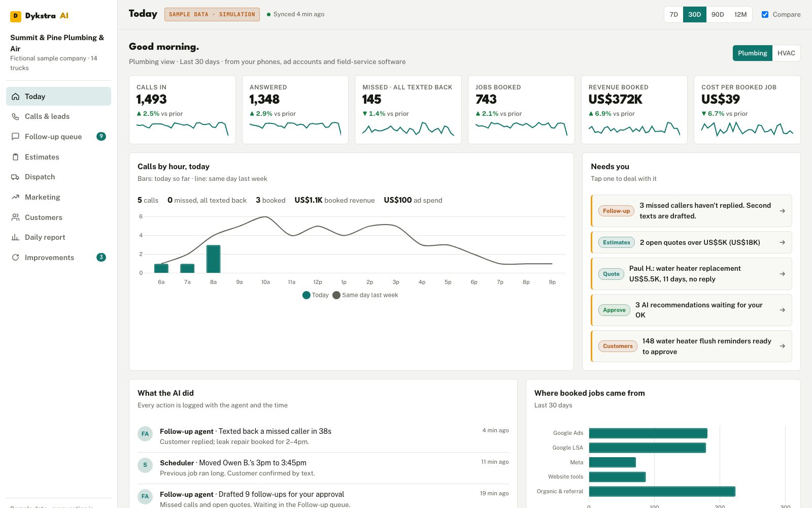The image size is (812, 508).
Task: Switch to HVAC view
Action: click(x=786, y=53)
